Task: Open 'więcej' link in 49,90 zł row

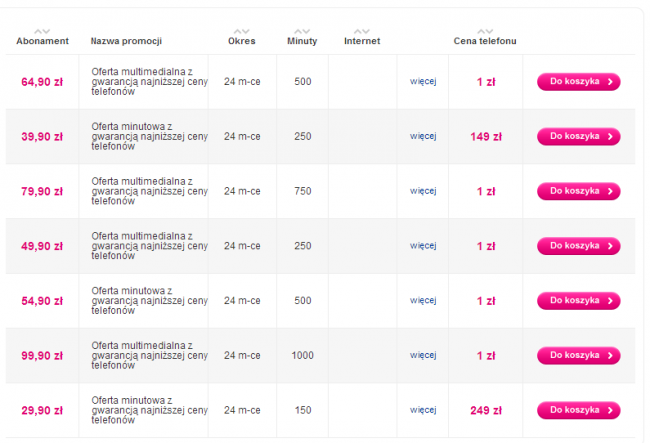Action: tap(423, 246)
